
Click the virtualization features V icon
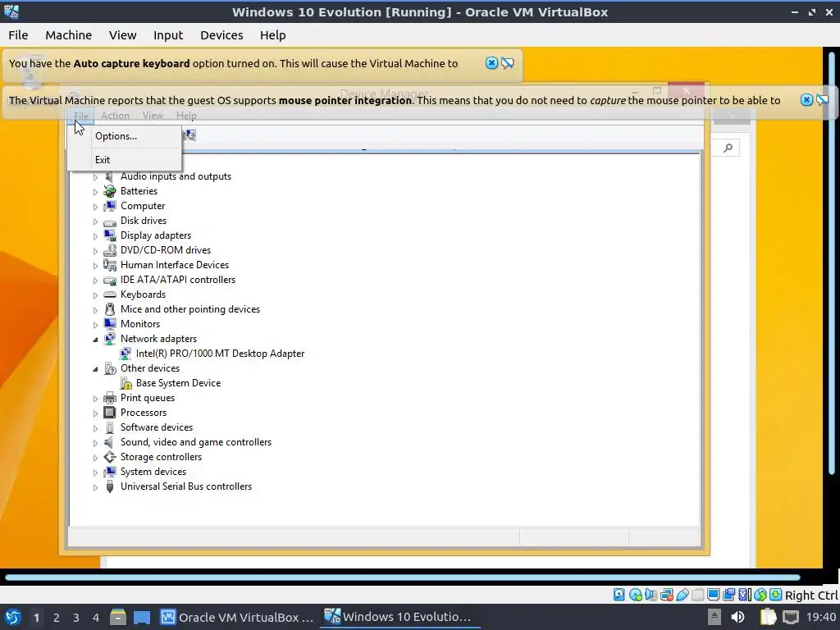click(744, 595)
